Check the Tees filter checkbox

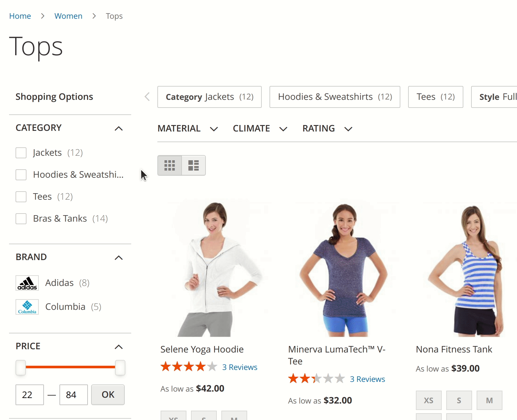[21, 196]
